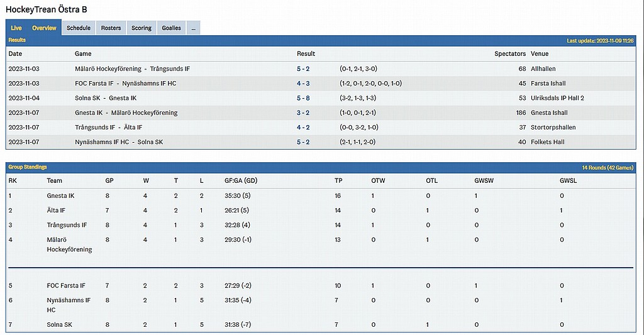Open the Rosters tab

[111, 28]
